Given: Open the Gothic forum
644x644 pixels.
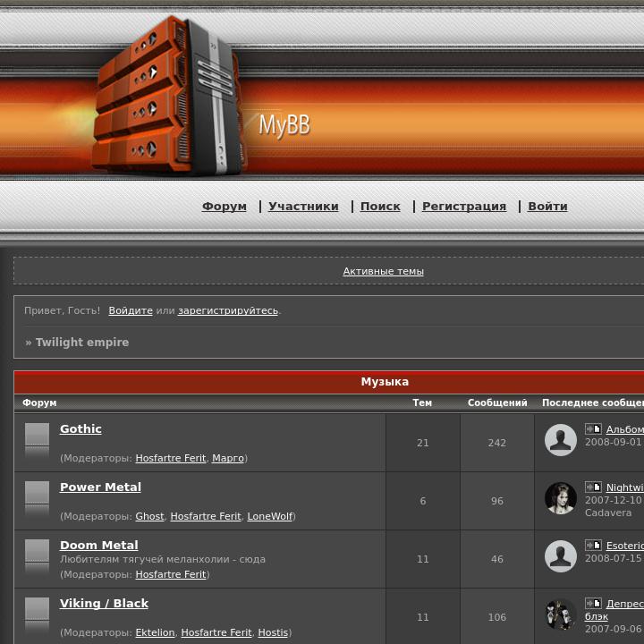Looking at the screenshot, I should pos(80,428).
